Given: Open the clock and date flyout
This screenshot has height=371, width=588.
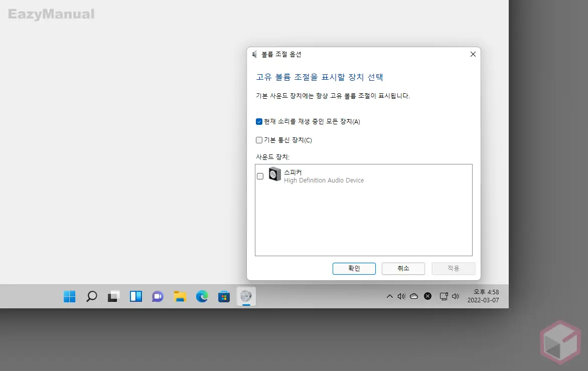Looking at the screenshot, I should pyautogui.click(x=483, y=296).
